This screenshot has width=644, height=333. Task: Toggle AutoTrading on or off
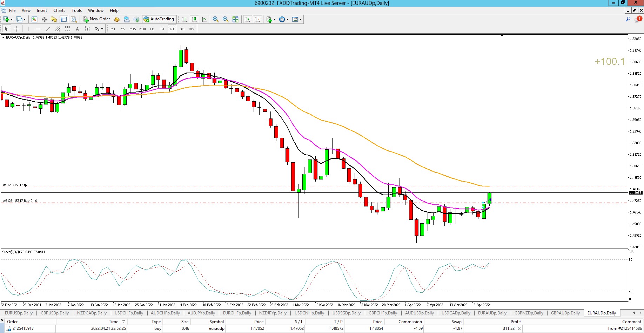pyautogui.click(x=159, y=19)
